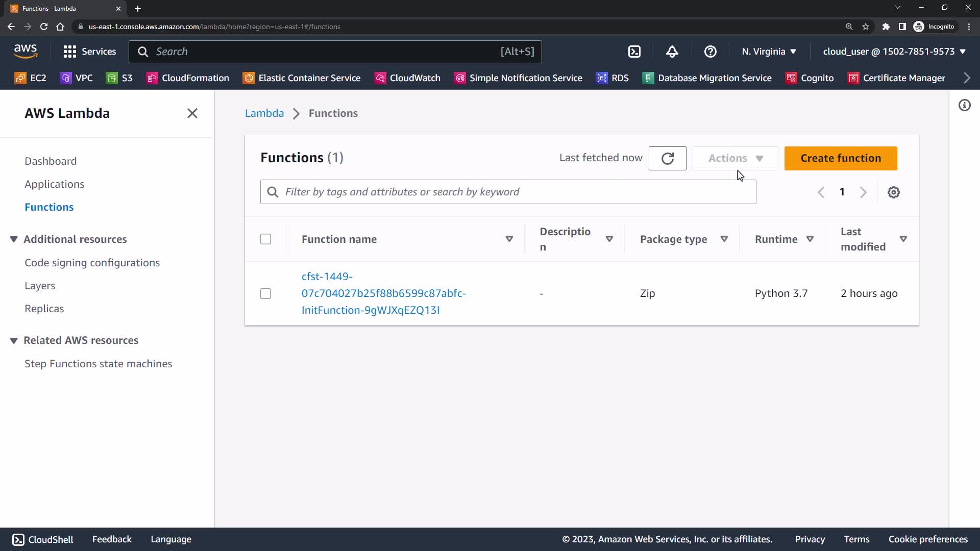Open the cfst-1449 InitFunction link
Viewport: 980px width, 551px height.
click(x=383, y=293)
